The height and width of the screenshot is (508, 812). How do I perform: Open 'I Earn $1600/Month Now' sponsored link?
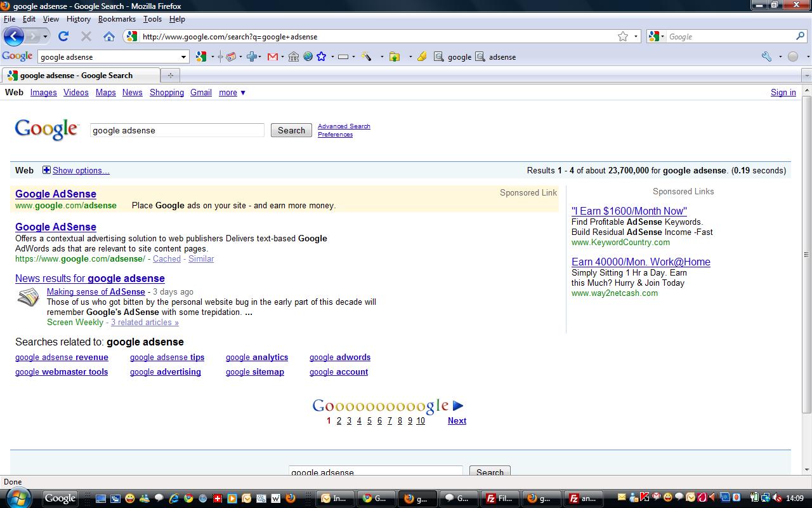pos(629,211)
